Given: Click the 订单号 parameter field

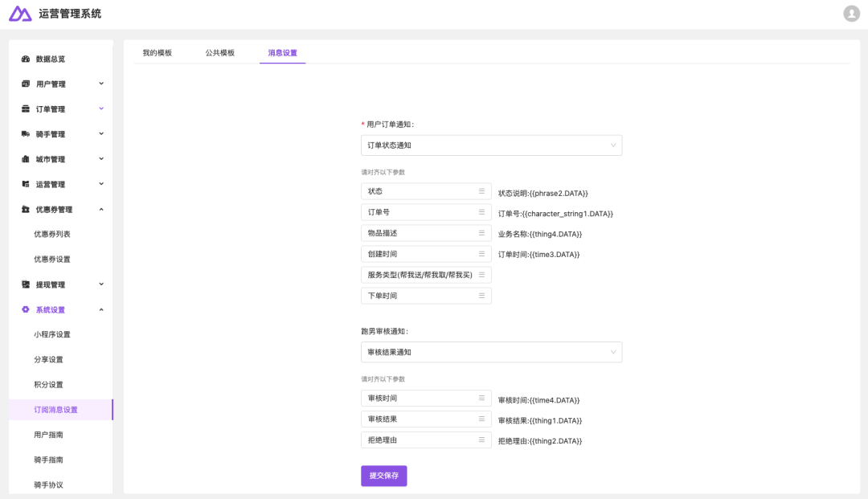Looking at the screenshot, I should 418,212.
